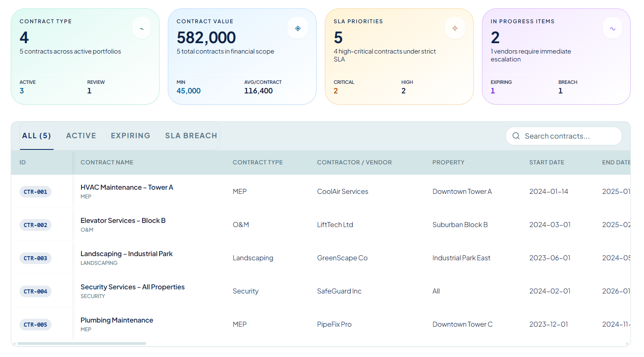This screenshot has width=644, height=357.
Task: Click the start date 2023-12-01
Action: [548, 324]
